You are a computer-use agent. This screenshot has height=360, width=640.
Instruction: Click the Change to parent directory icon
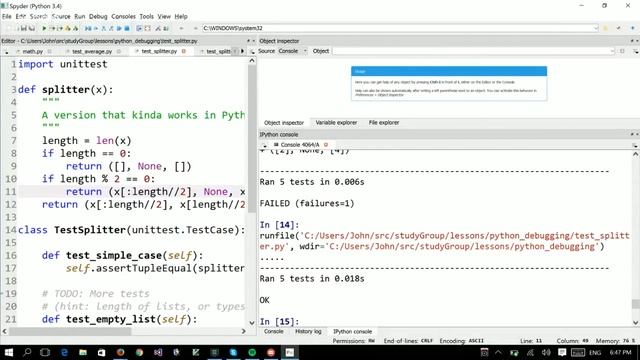[x=633, y=28]
